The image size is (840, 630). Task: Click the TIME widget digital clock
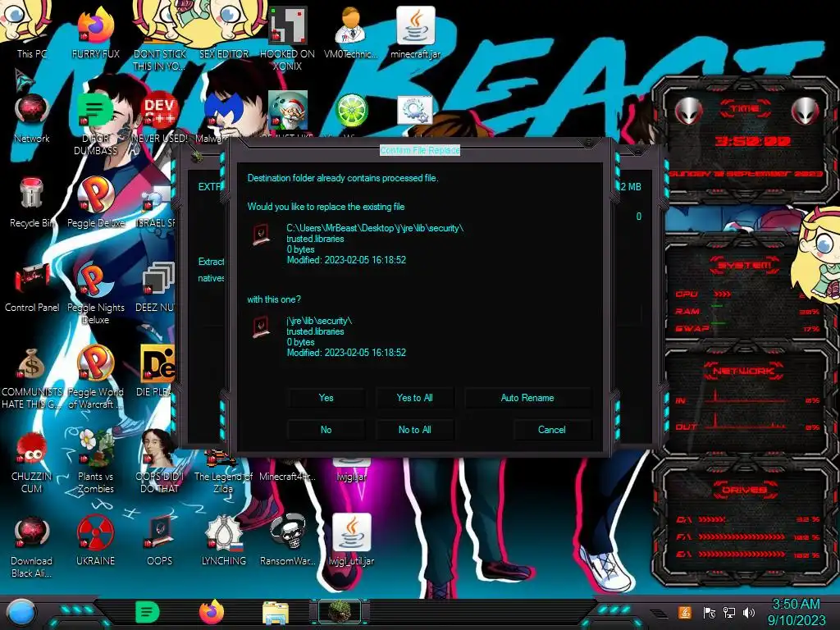[x=753, y=141]
